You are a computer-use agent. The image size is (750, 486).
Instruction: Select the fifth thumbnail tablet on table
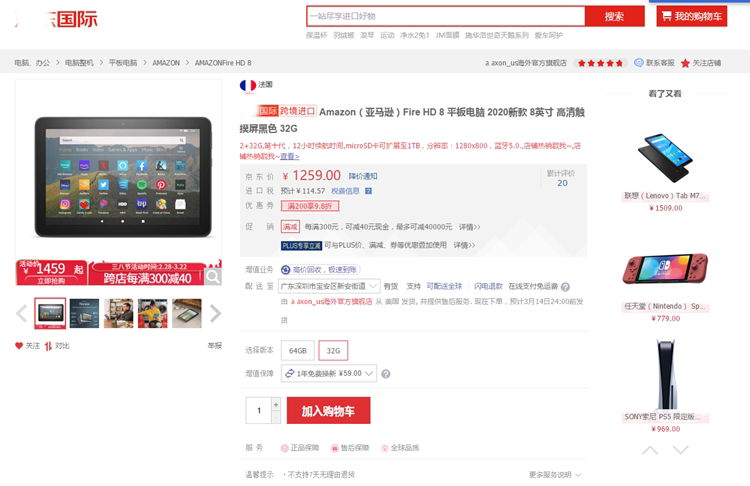(x=187, y=313)
